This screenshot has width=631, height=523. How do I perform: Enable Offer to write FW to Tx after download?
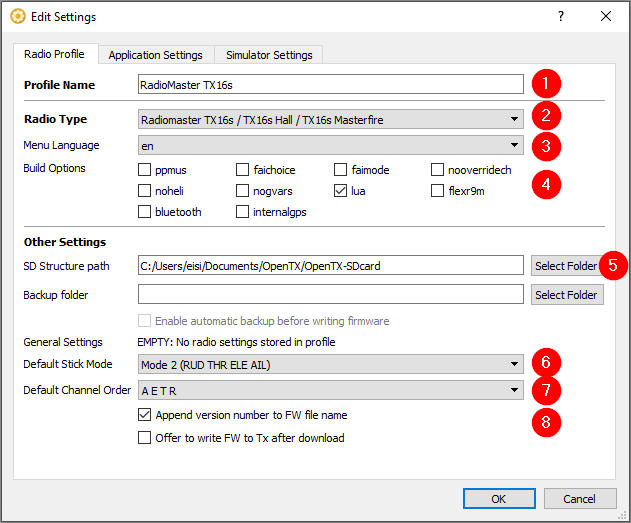point(144,437)
